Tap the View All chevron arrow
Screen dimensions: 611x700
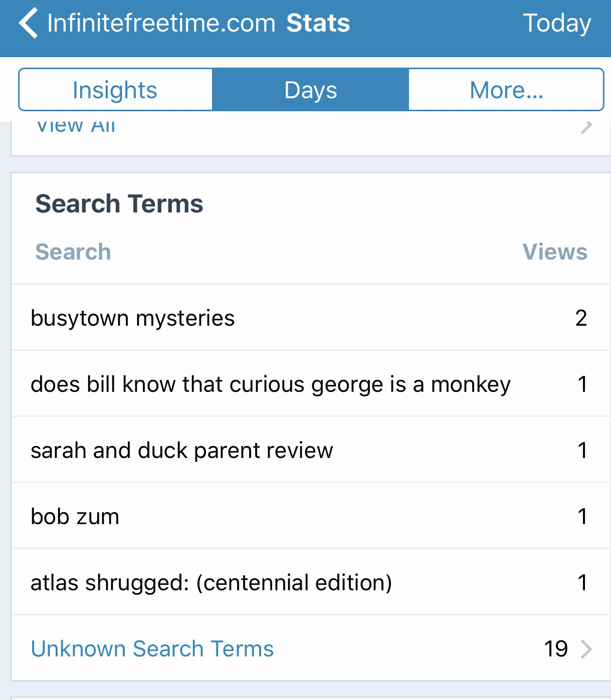click(x=586, y=127)
